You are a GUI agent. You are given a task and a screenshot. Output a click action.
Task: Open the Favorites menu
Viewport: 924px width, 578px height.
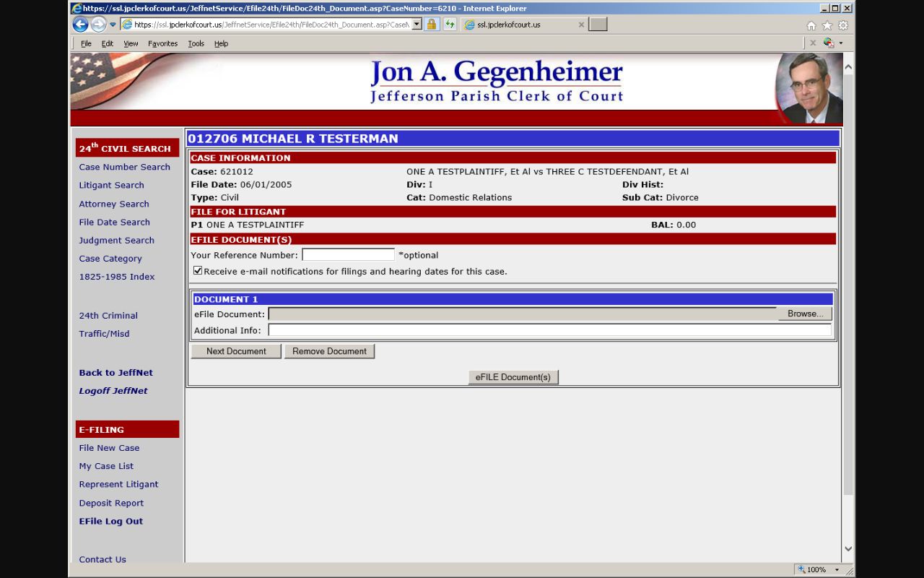click(x=162, y=43)
